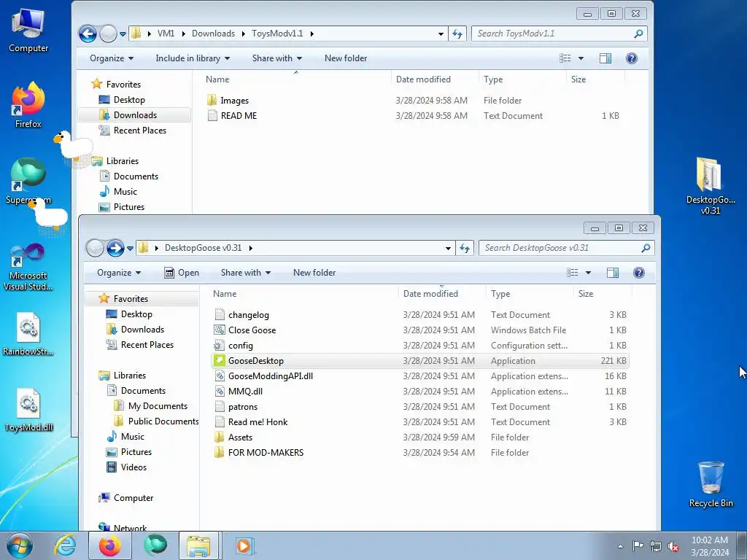
Task: Select the RainbowStr... file on desktop
Action: [x=28, y=334]
